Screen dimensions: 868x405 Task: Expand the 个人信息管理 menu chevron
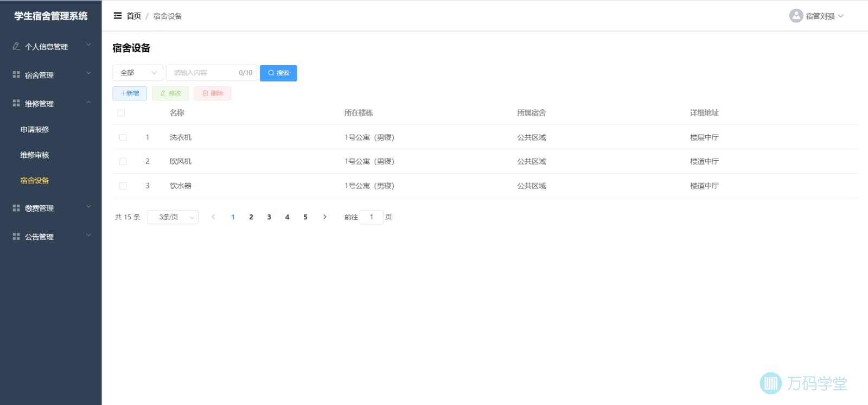(x=88, y=45)
